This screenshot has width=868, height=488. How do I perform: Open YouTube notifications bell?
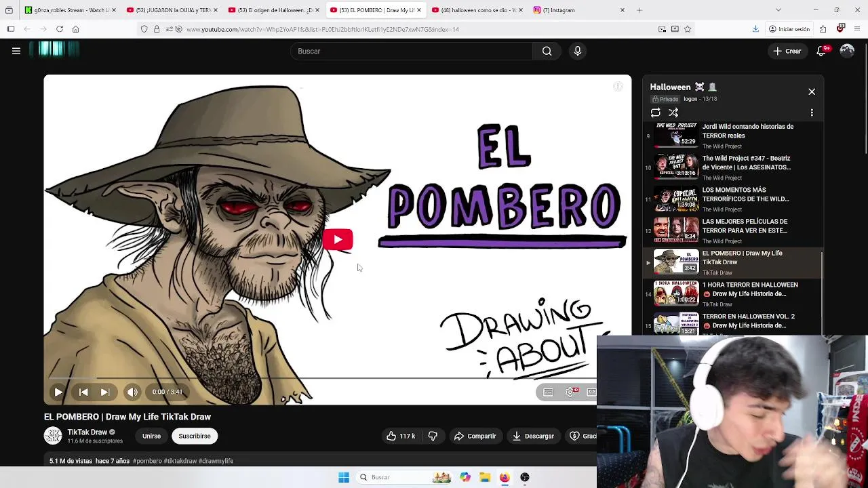click(x=822, y=51)
